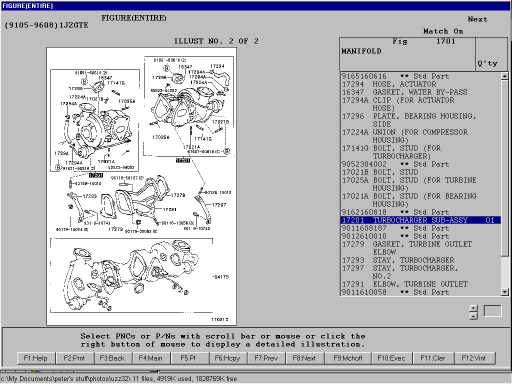Clear selection using F11:Cler
This screenshot has height=384, width=512.
point(433,358)
